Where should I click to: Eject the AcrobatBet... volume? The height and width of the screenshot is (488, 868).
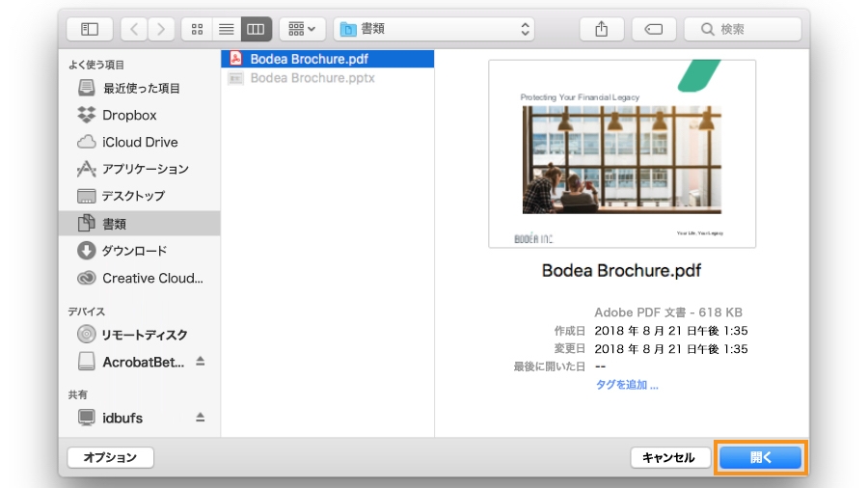(x=201, y=362)
